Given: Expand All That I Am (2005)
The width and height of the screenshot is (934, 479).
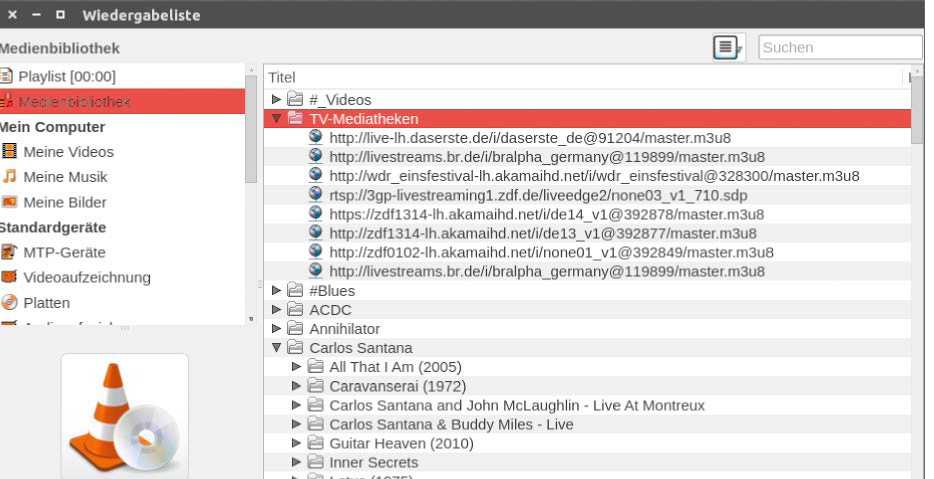Looking at the screenshot, I should pos(296,366).
